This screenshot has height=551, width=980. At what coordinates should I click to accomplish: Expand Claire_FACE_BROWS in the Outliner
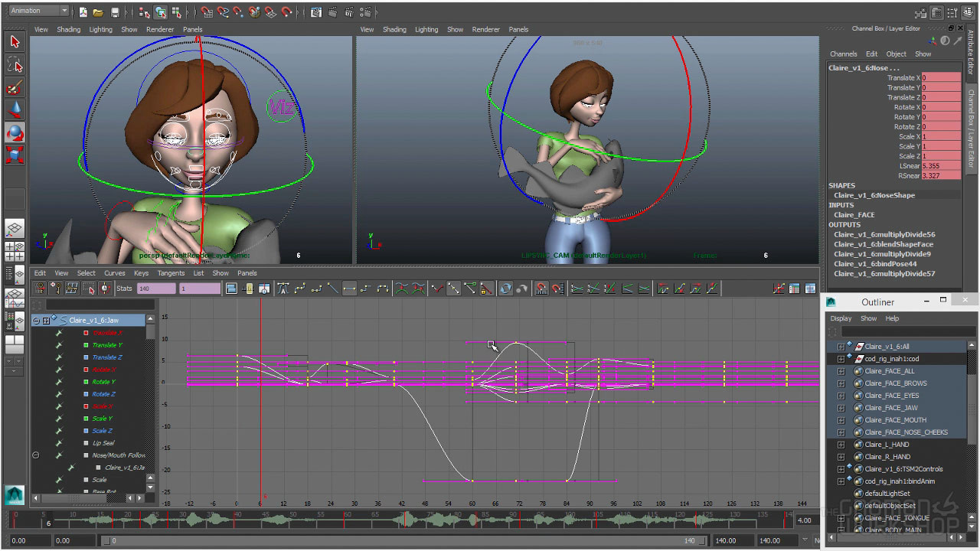coord(841,383)
